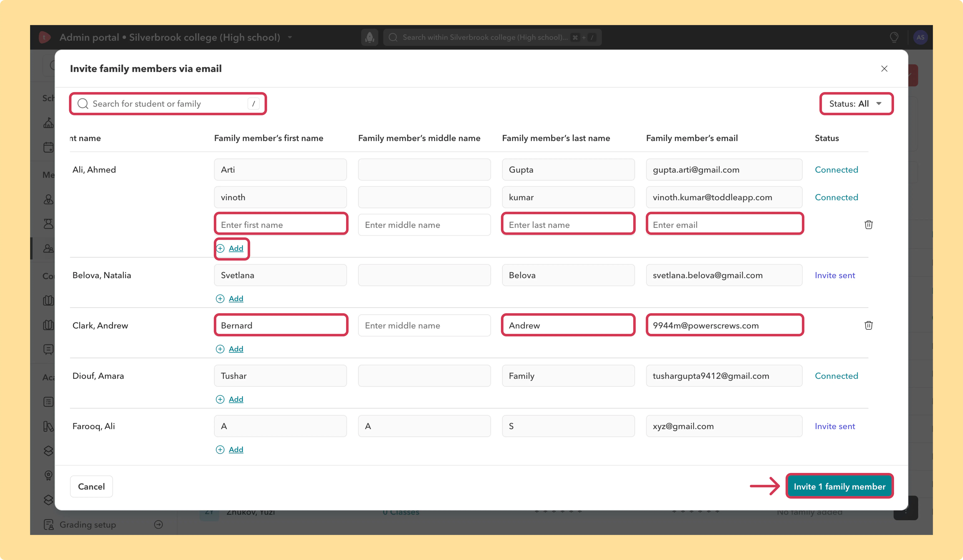Viewport: 963px width, 560px height.
Task: Click the Cancel button
Action: point(91,487)
